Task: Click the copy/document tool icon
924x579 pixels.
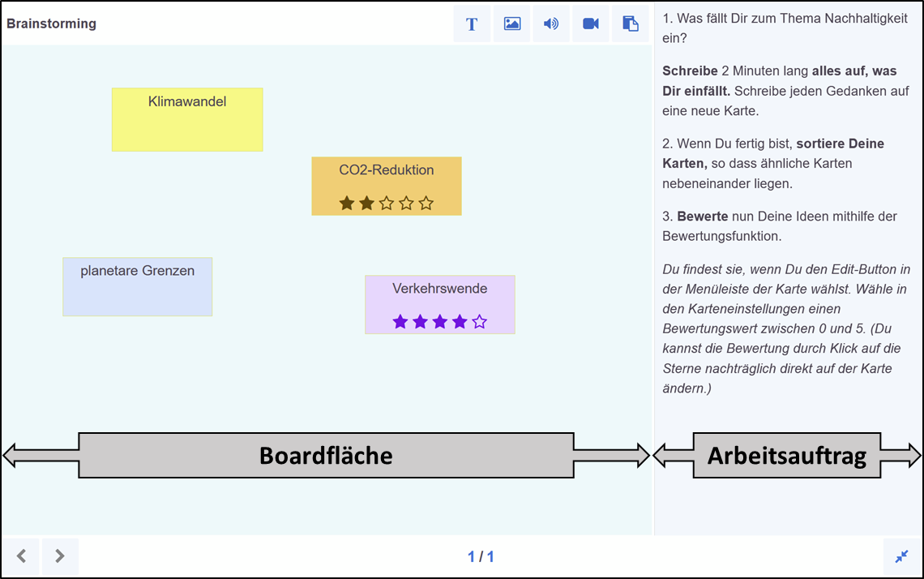Action: 631,24
